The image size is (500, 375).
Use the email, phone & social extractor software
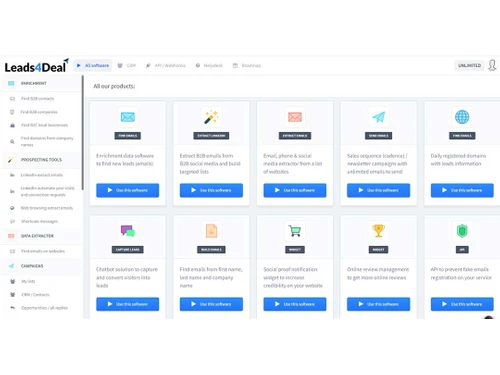pyautogui.click(x=295, y=190)
